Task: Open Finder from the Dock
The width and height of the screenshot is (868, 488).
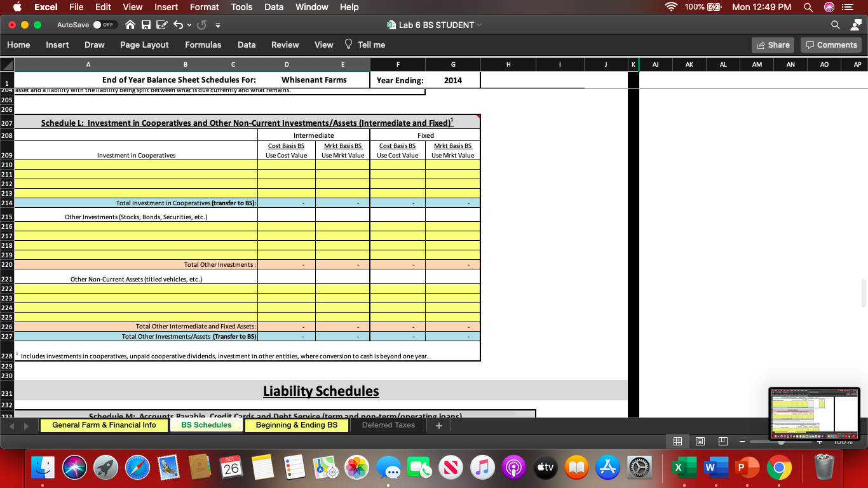Action: tap(43, 468)
